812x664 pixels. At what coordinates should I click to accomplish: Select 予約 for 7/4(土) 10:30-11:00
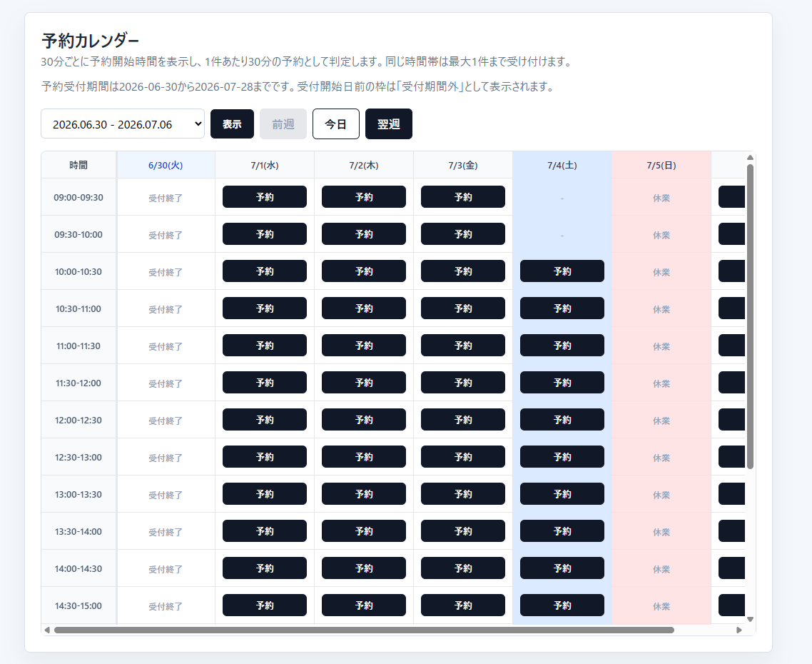(x=562, y=308)
